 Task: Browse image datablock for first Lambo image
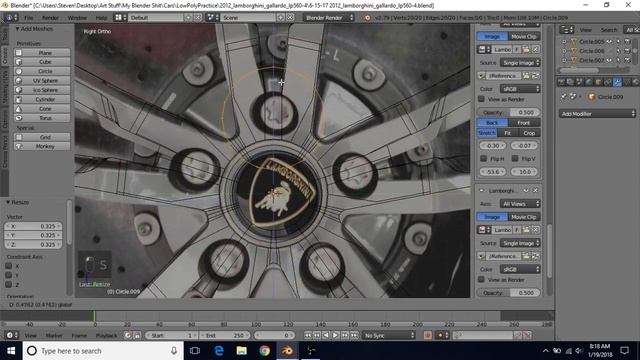tap(484, 49)
